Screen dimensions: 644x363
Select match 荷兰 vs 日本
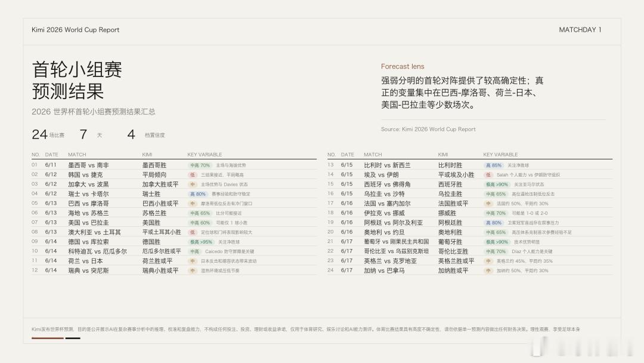[x=85, y=261]
